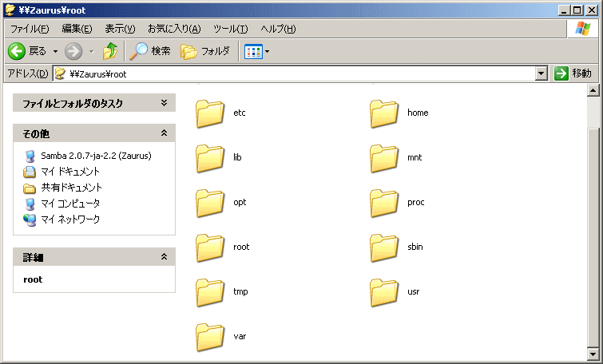Image resolution: width=603 pixels, height=364 pixels.
Task: Select the root folder icon
Action: click(210, 247)
